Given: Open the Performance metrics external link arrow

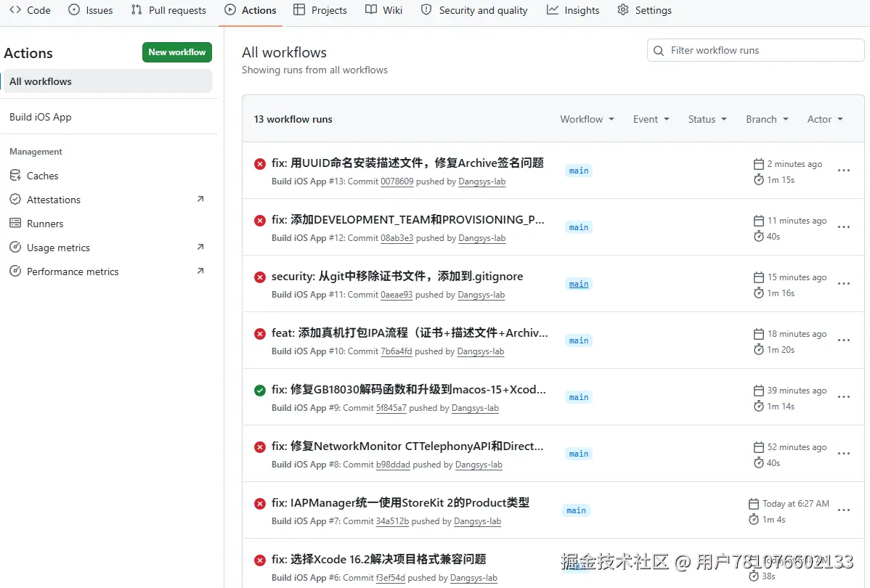Looking at the screenshot, I should pos(200,271).
